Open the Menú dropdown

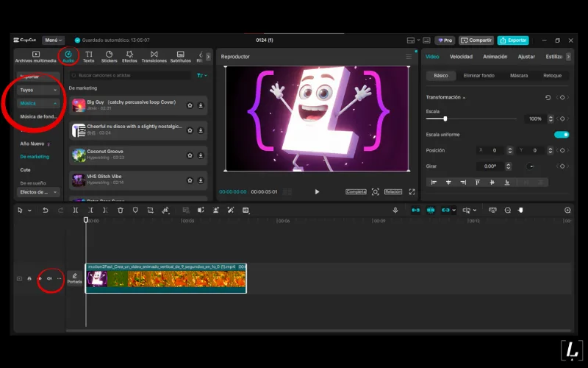click(54, 40)
